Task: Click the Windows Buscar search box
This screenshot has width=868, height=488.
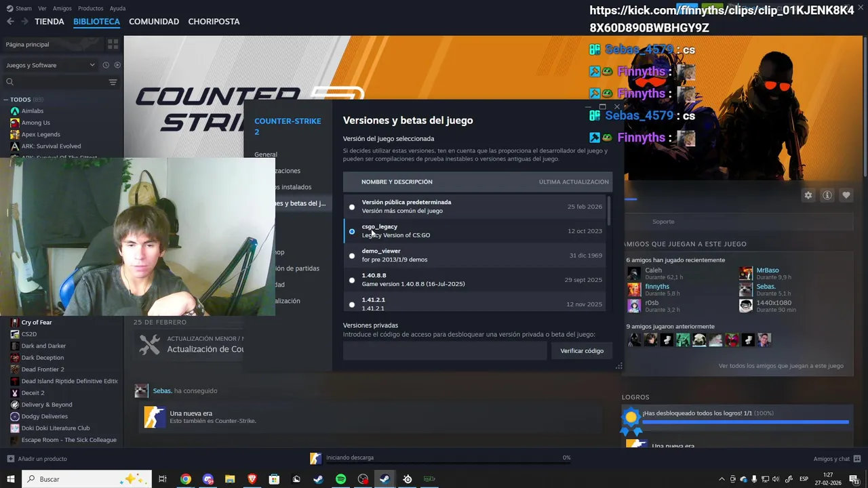Action: coord(87,479)
